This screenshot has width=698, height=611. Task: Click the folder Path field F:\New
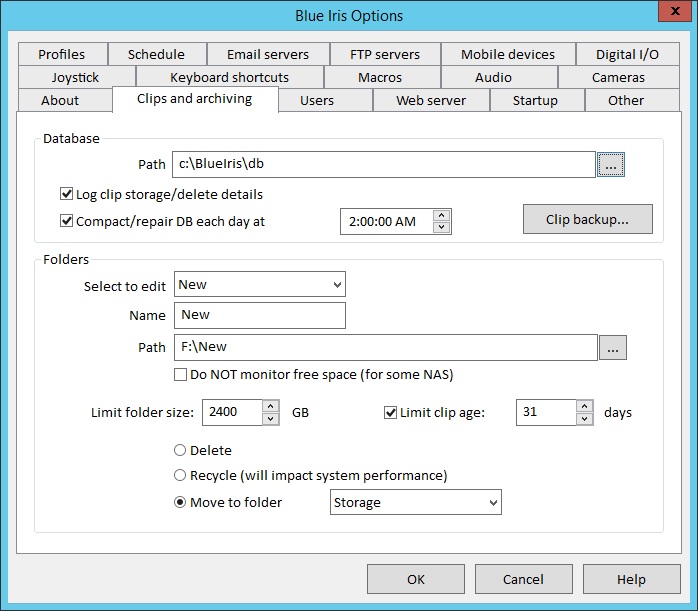(386, 348)
